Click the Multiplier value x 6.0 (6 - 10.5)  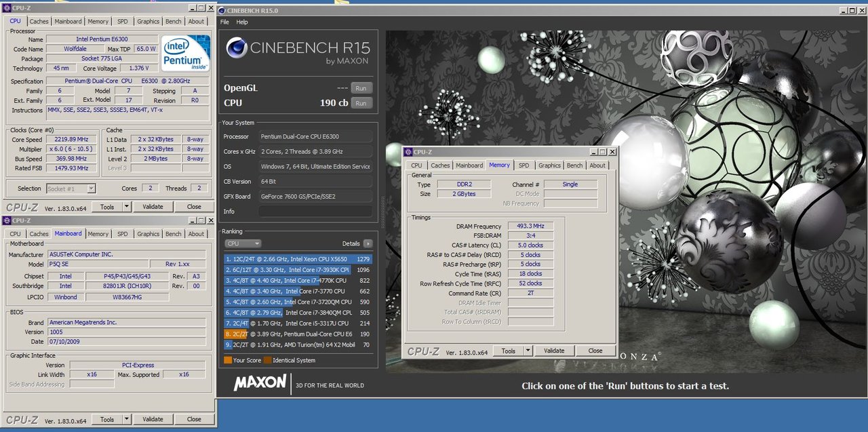[x=71, y=149]
